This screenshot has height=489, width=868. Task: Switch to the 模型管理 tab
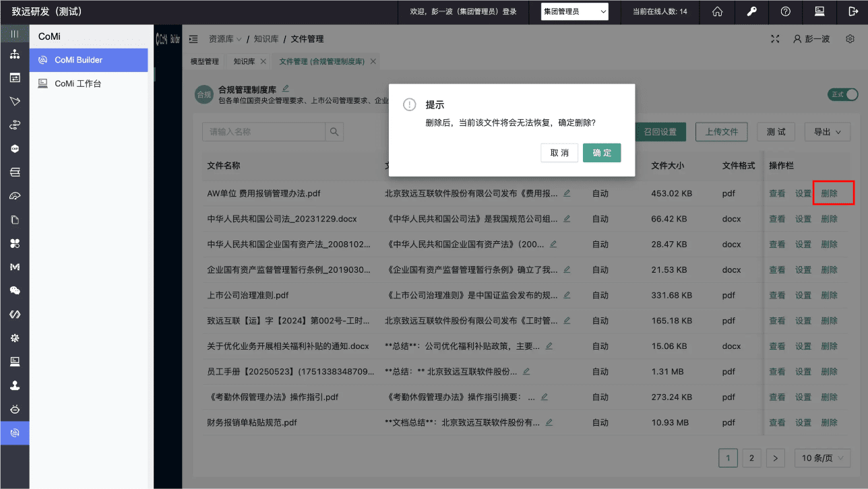point(205,61)
